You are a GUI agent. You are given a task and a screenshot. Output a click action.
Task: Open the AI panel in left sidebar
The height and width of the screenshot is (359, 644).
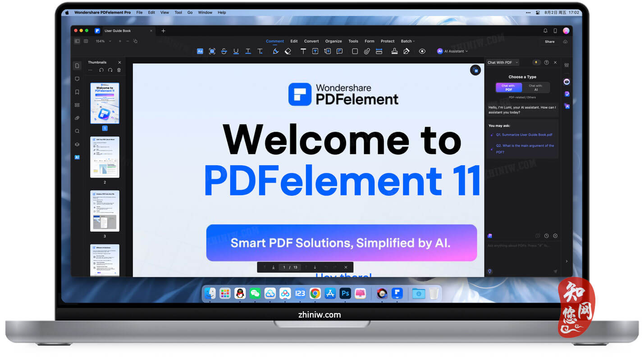click(77, 157)
